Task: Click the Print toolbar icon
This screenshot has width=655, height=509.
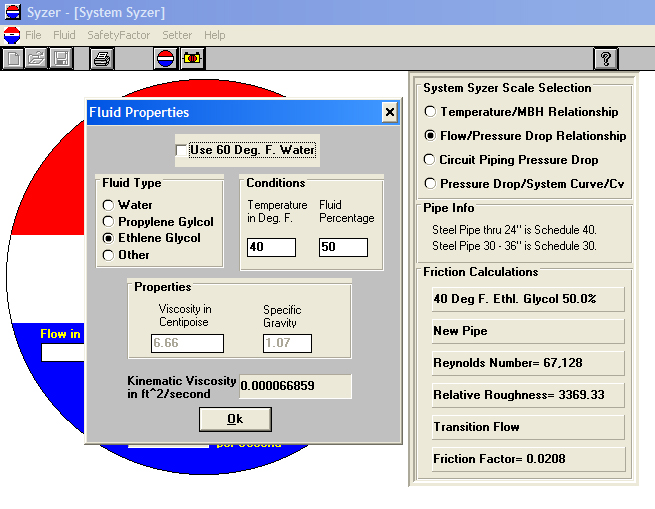Action: [102, 59]
